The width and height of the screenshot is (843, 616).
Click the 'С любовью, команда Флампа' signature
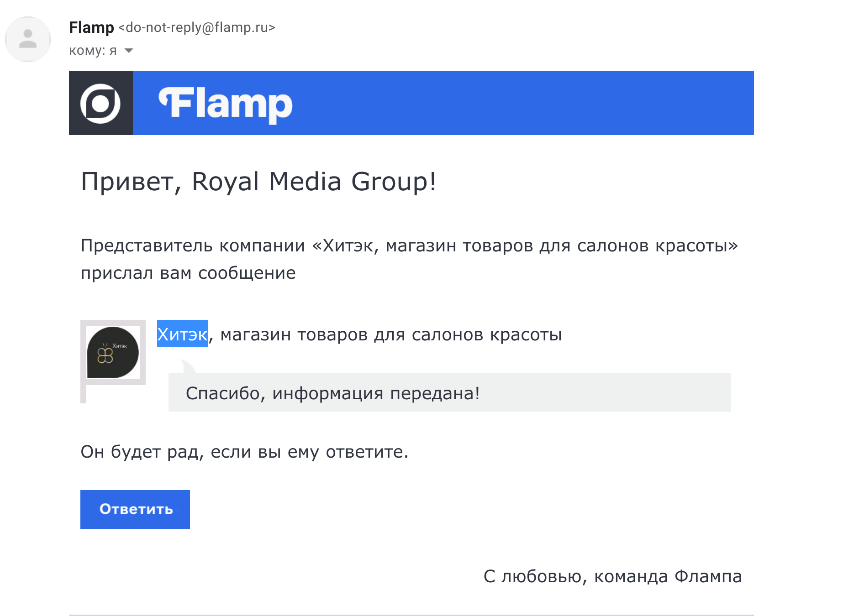coord(612,576)
